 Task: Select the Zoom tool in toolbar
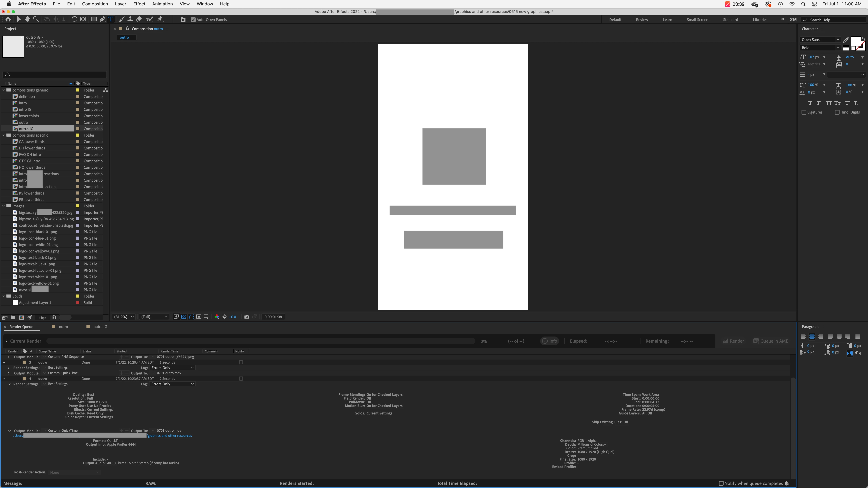[36, 19]
